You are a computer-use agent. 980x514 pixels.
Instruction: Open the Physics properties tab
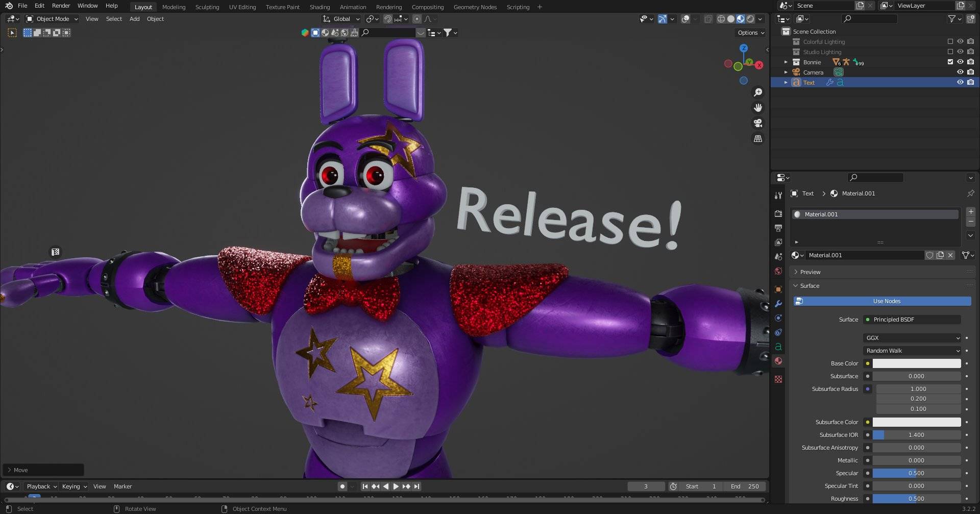[778, 318]
